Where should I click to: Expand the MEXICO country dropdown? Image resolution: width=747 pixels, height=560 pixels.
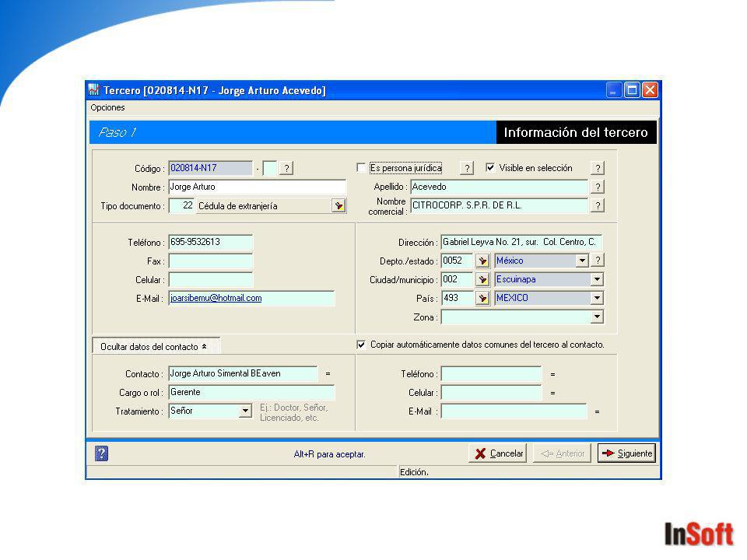pos(597,298)
